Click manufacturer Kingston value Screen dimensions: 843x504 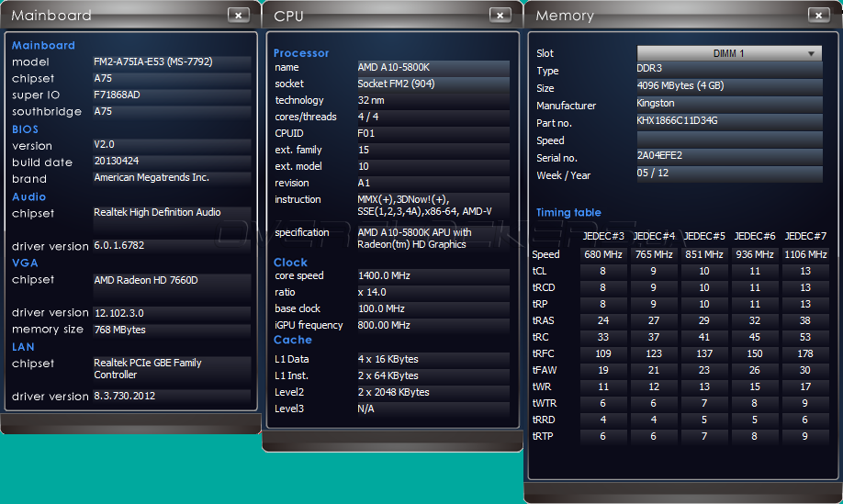(729, 103)
